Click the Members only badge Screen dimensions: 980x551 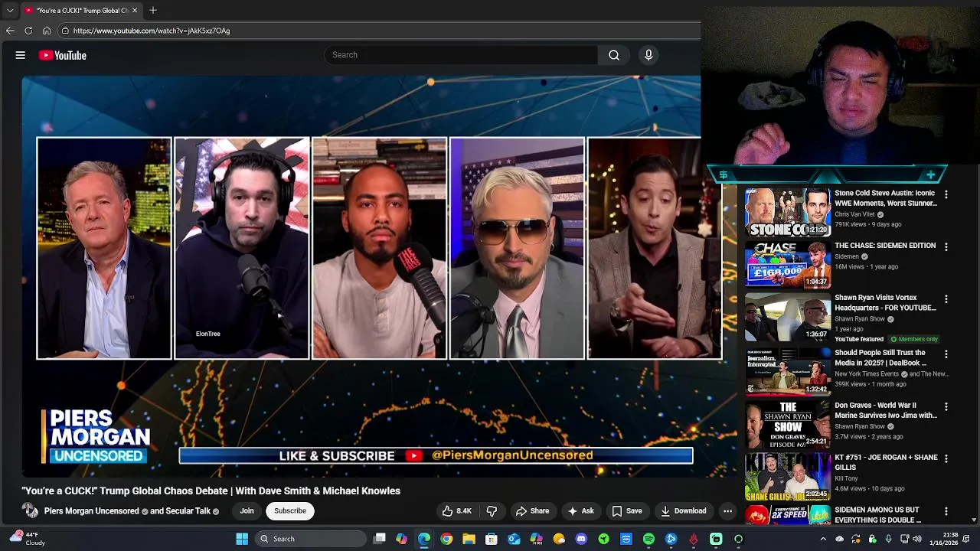click(914, 339)
